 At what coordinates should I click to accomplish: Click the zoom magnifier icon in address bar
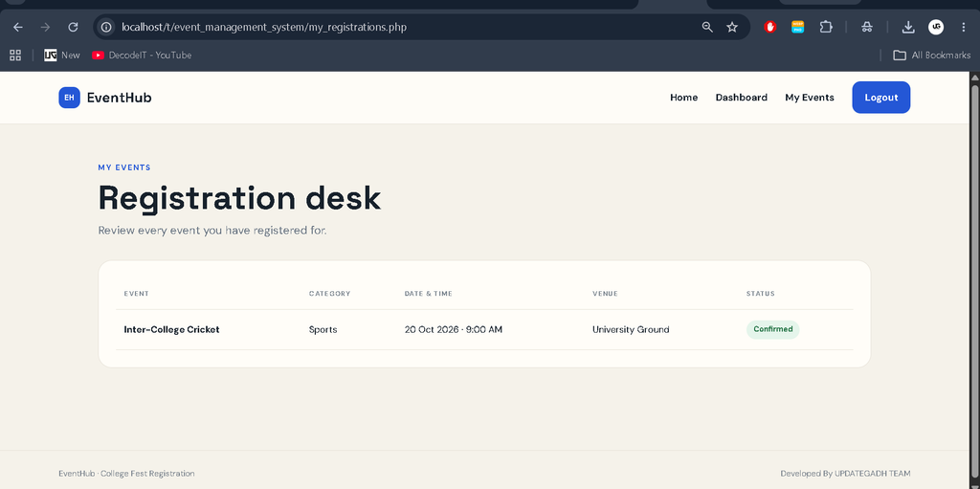tap(707, 27)
